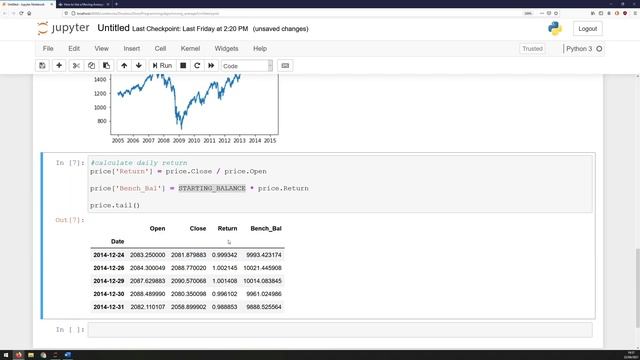Copy selected cells icon
This screenshot has width=640, height=360.
(91, 66)
